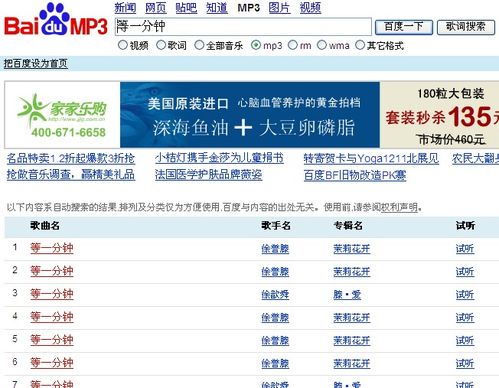
Task: Select the 歌词 radio button
Action: [x=161, y=45]
